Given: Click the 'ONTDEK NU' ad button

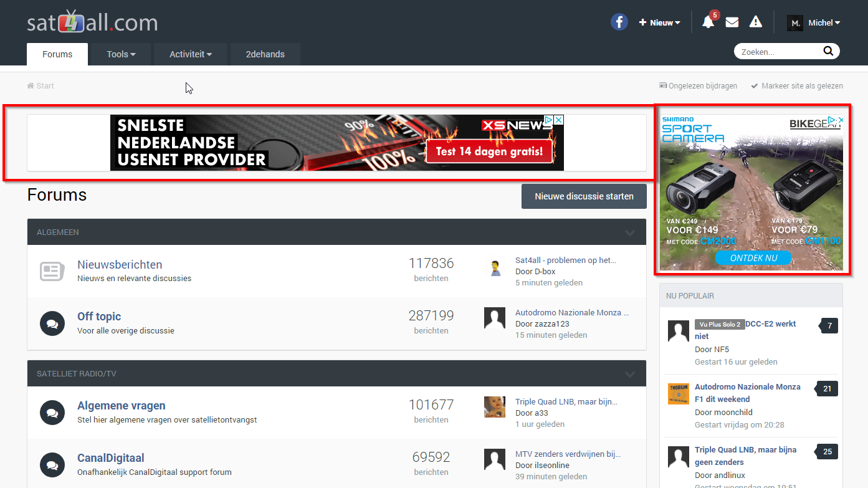Looking at the screenshot, I should [x=753, y=257].
